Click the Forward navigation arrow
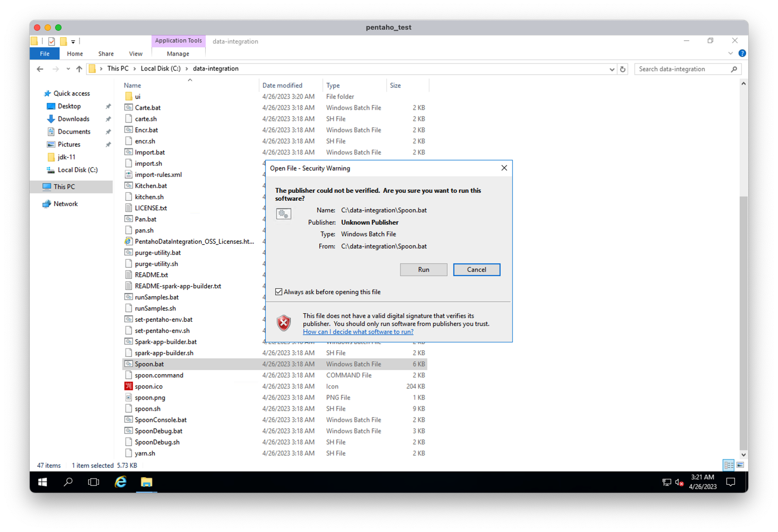 pos(55,69)
